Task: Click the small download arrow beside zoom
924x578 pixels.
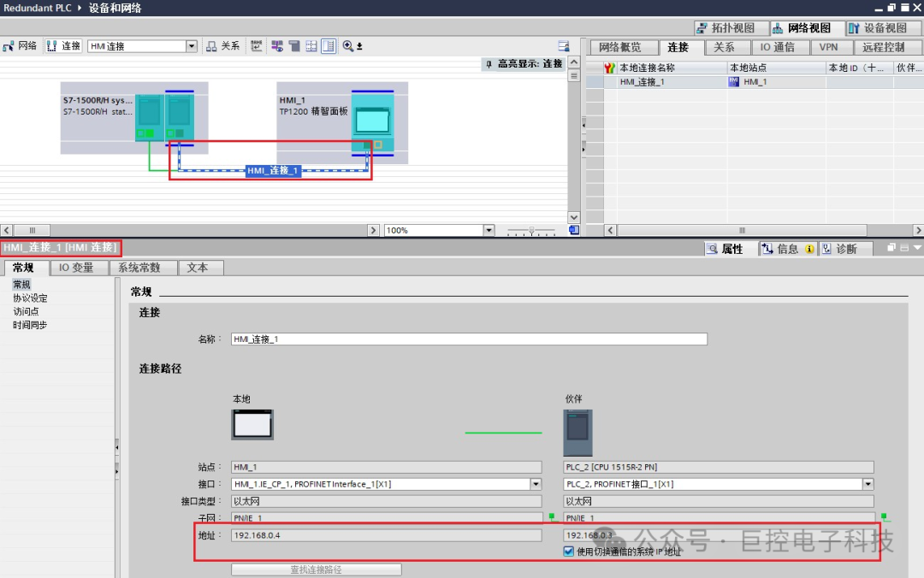Action: (359, 46)
